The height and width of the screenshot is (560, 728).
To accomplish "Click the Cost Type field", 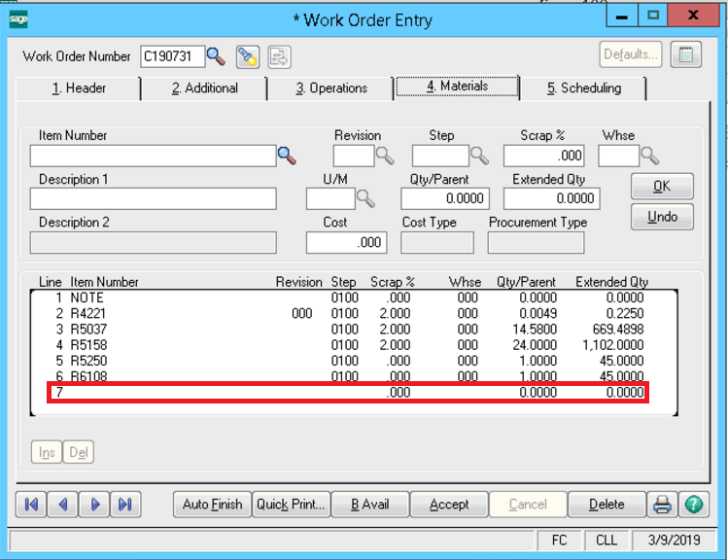I will tap(437, 242).
